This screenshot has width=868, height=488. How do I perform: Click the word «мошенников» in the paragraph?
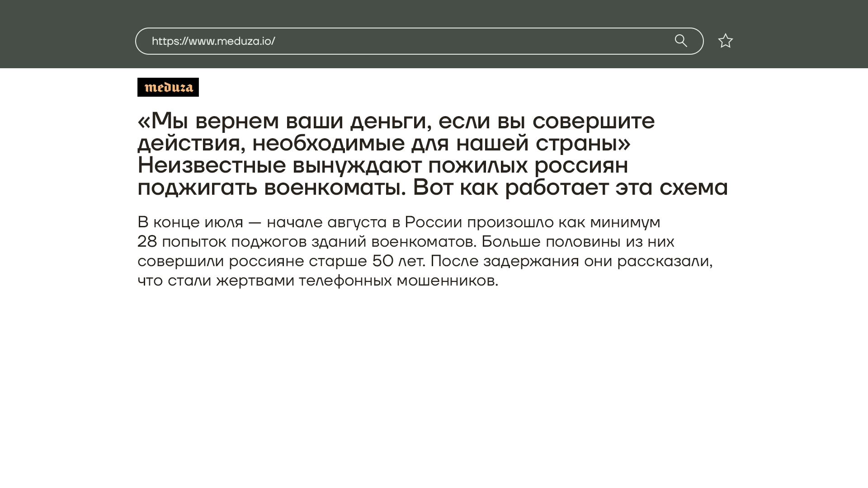pyautogui.click(x=447, y=281)
